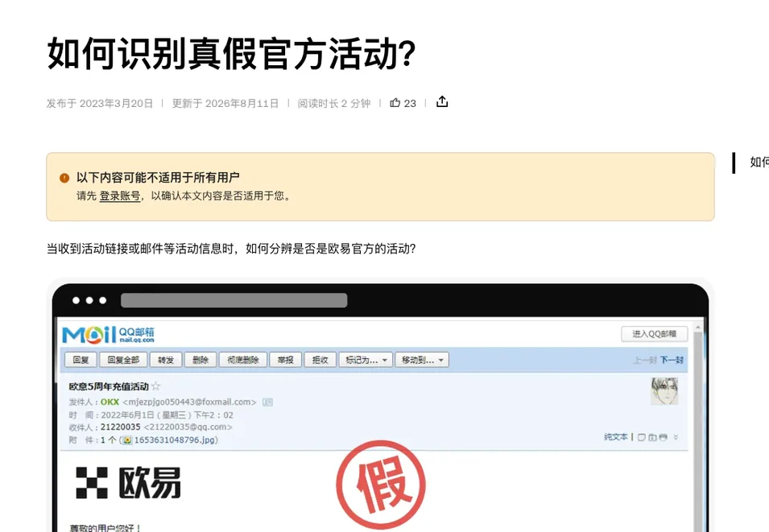Click sender address mjezpjgo050443@foxmail.com
Screen dimensions: 769x532
tap(189, 402)
